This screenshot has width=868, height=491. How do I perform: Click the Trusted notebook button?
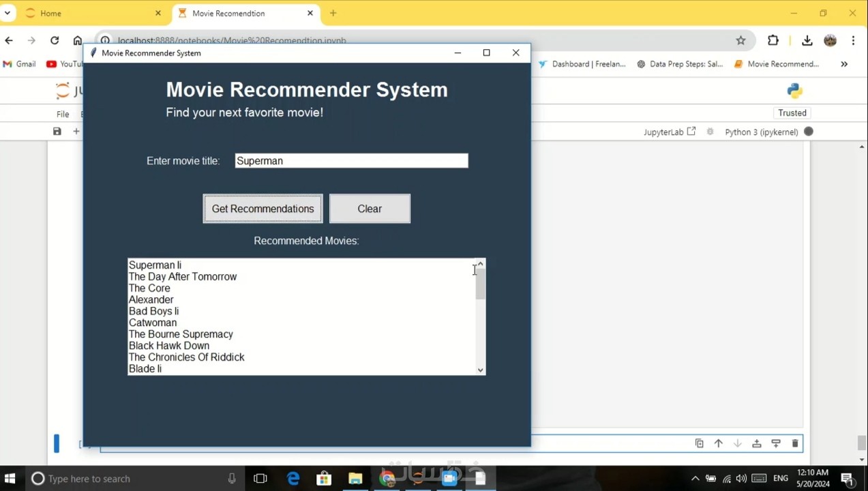(792, 113)
